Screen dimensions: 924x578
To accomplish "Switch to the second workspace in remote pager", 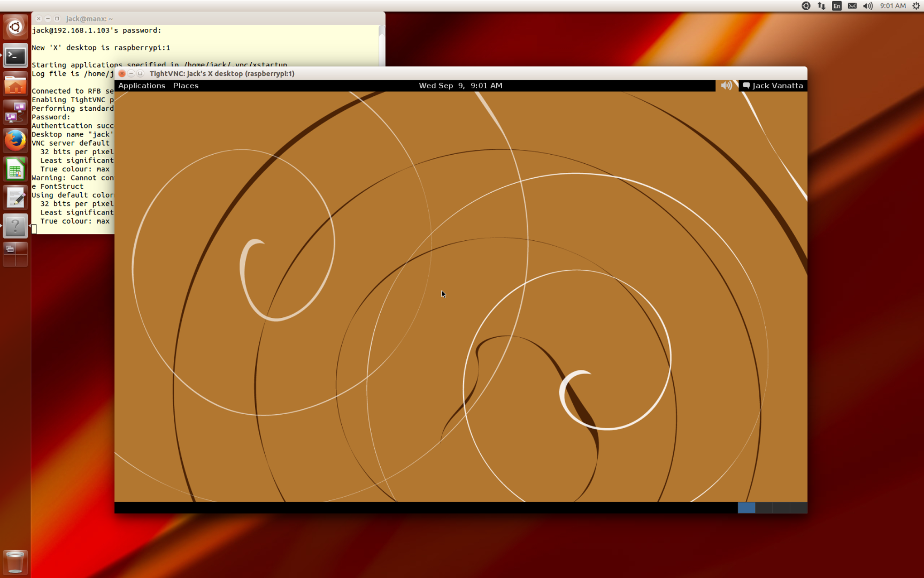I will (x=764, y=507).
